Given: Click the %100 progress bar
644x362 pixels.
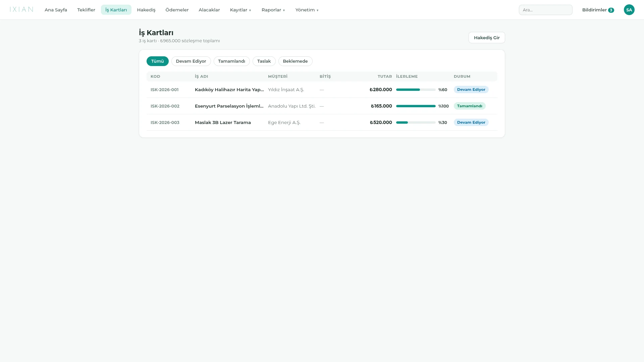Looking at the screenshot, I should click(x=416, y=106).
